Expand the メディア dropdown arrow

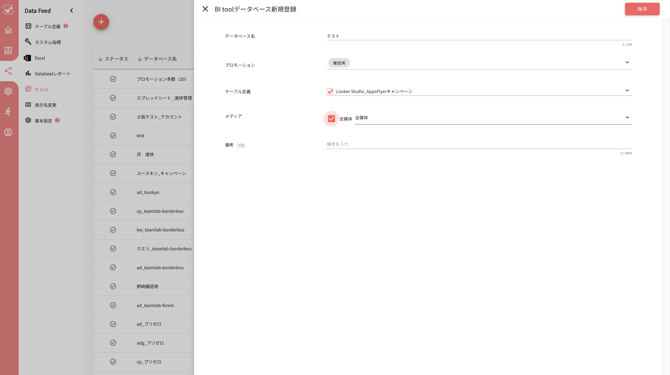[627, 117]
